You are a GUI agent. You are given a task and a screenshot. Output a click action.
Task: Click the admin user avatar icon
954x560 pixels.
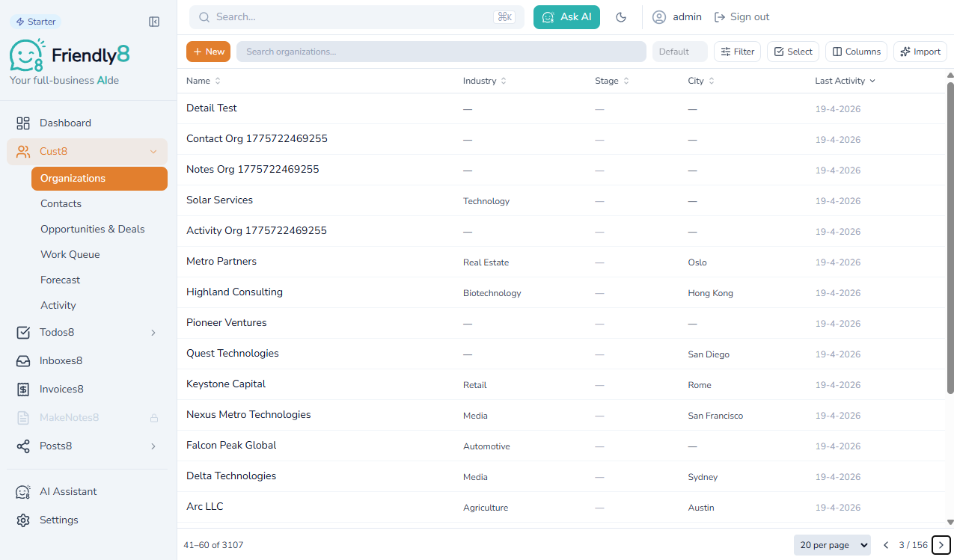click(659, 17)
